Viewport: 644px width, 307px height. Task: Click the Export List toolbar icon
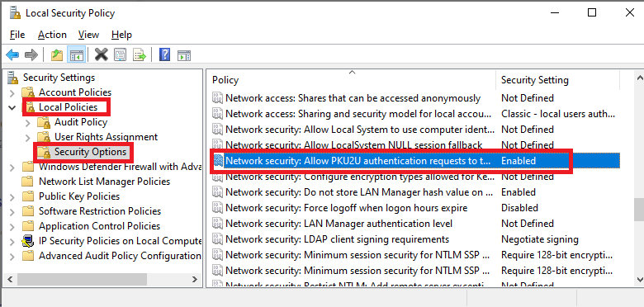[x=140, y=54]
